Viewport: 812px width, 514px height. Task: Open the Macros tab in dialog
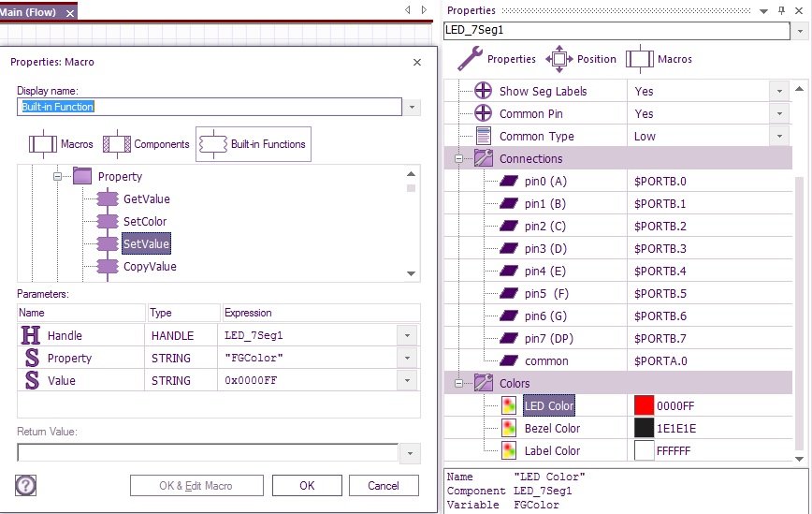coord(61,144)
